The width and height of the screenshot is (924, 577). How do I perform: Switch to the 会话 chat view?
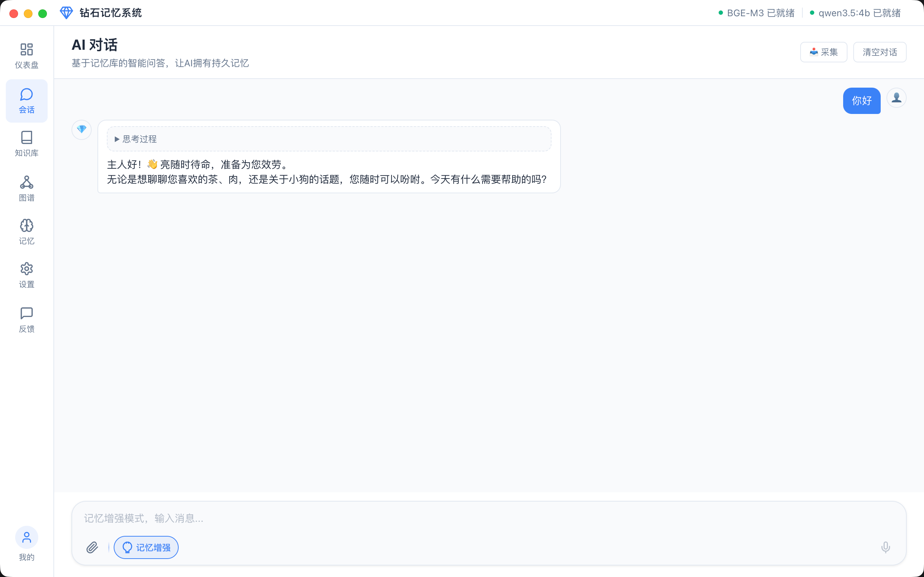pyautogui.click(x=26, y=101)
